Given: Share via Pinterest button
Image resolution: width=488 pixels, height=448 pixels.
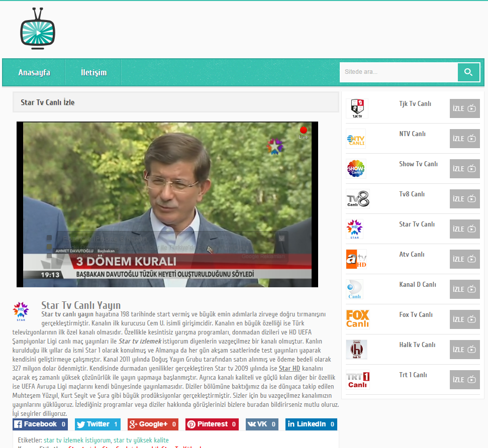Looking at the screenshot, I should click(x=212, y=424).
